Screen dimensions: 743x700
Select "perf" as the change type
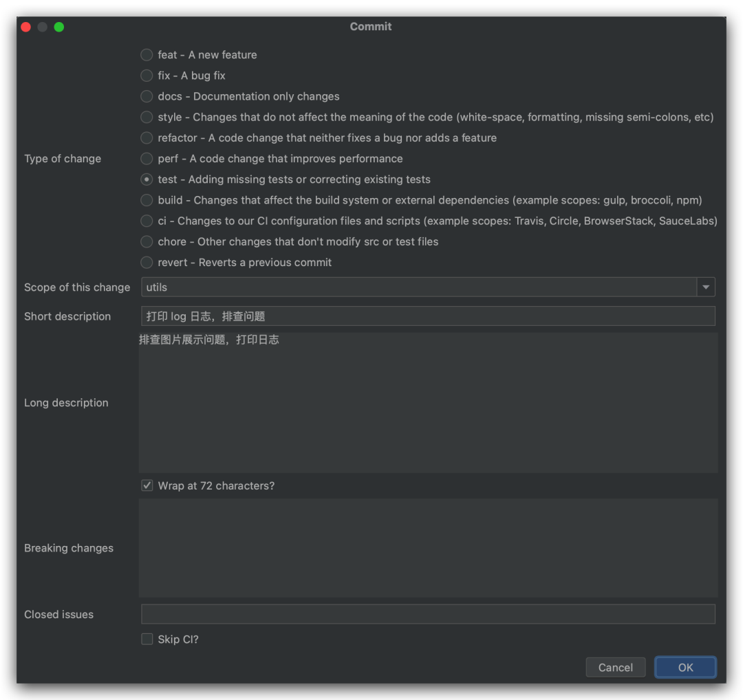pyautogui.click(x=147, y=158)
